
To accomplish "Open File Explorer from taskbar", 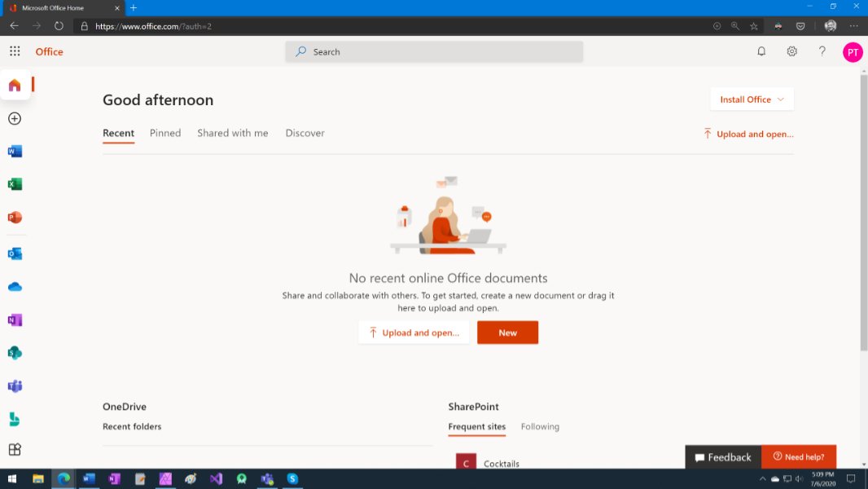I will [37, 478].
